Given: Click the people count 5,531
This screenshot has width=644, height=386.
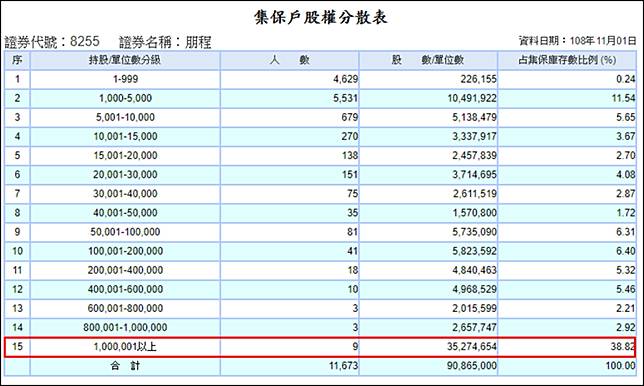Looking at the screenshot, I should tap(345, 98).
